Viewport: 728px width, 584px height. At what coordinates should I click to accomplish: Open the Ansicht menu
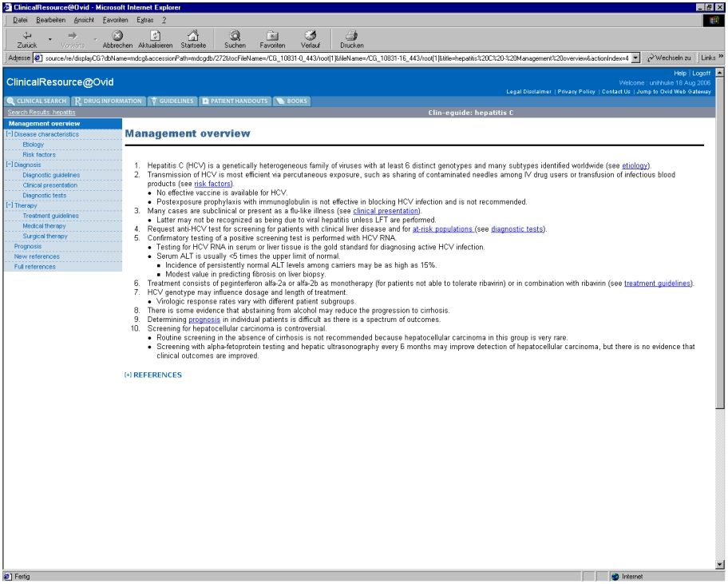[84, 20]
